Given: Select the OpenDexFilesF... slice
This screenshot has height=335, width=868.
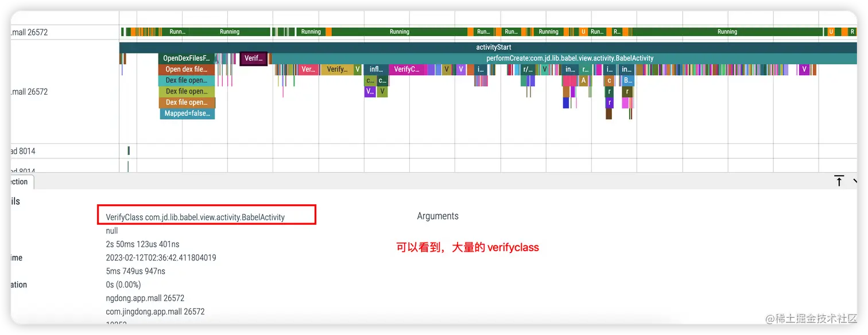Looking at the screenshot, I should [186, 59].
